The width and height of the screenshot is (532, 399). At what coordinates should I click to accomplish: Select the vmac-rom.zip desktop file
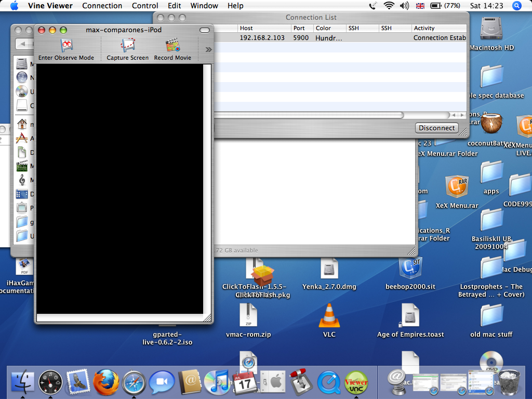pos(248,315)
